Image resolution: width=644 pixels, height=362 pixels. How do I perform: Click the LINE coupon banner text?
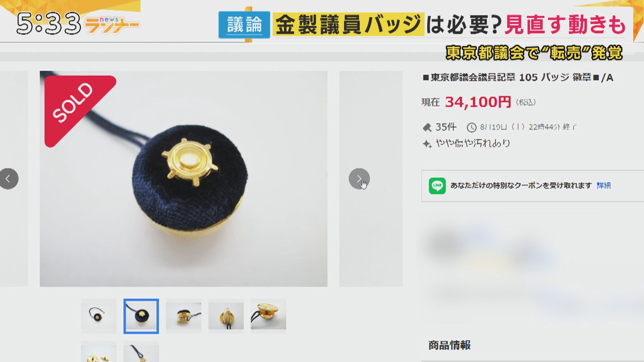tap(521, 185)
